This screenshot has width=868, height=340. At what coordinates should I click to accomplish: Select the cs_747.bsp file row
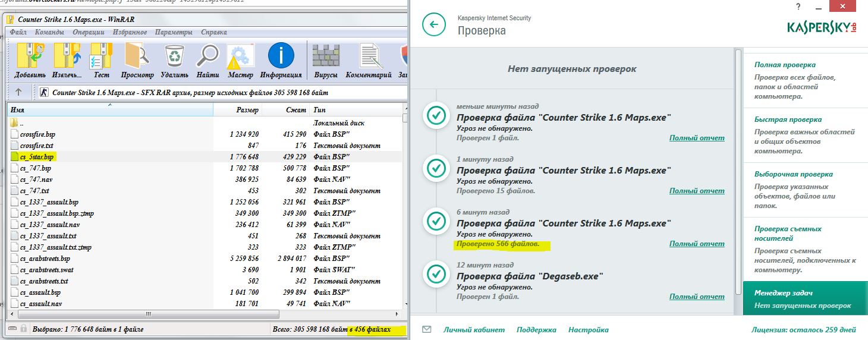coord(205,168)
